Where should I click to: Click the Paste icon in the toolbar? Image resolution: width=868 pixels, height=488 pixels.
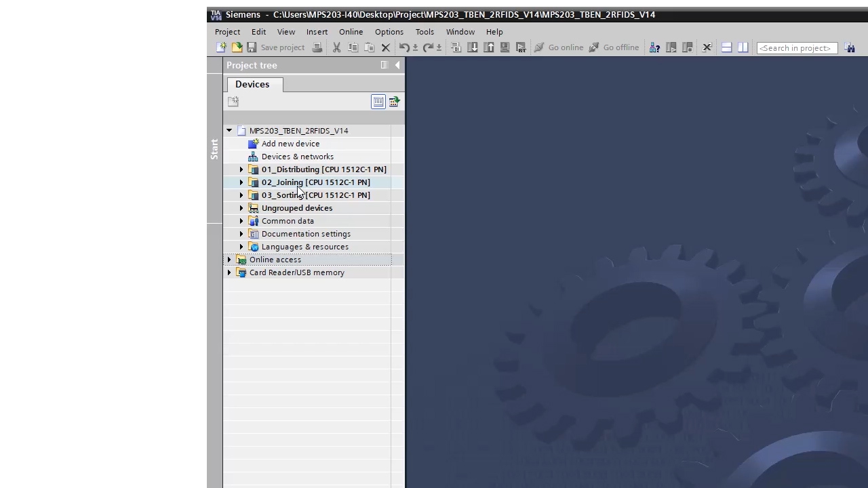click(369, 47)
